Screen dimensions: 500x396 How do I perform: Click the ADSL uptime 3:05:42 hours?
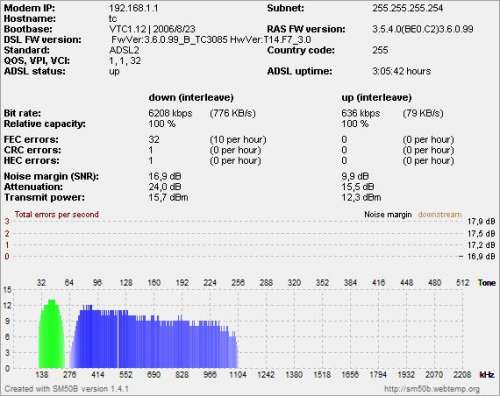401,71
